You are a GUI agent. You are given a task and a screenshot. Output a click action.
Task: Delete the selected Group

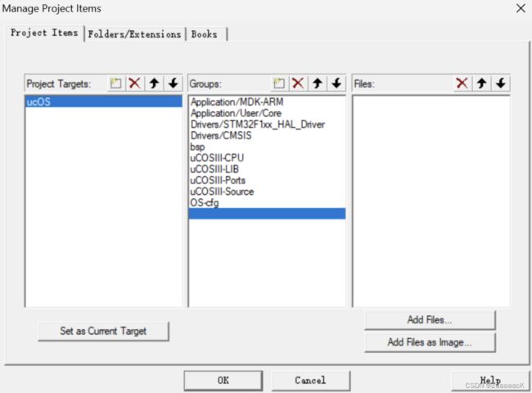[298, 84]
